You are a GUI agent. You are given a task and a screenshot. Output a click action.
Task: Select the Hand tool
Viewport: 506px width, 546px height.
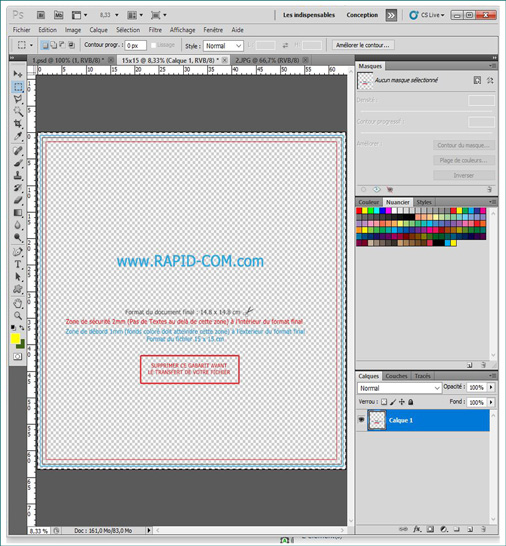(x=17, y=304)
